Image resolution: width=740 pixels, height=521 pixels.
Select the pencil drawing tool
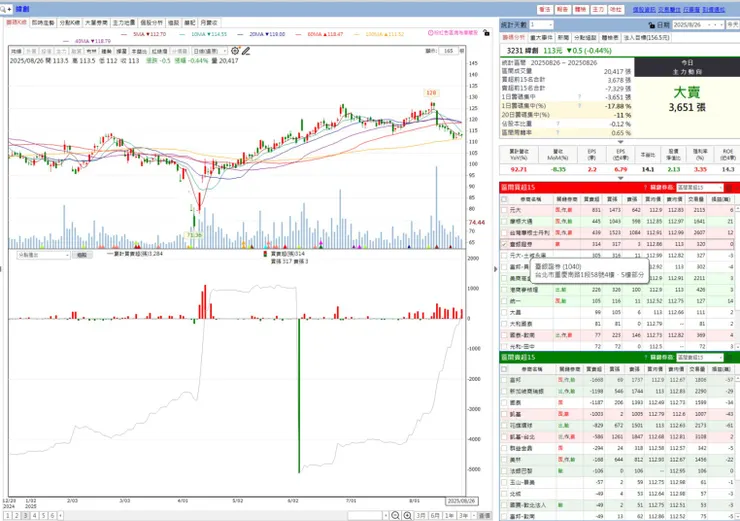coord(246,50)
